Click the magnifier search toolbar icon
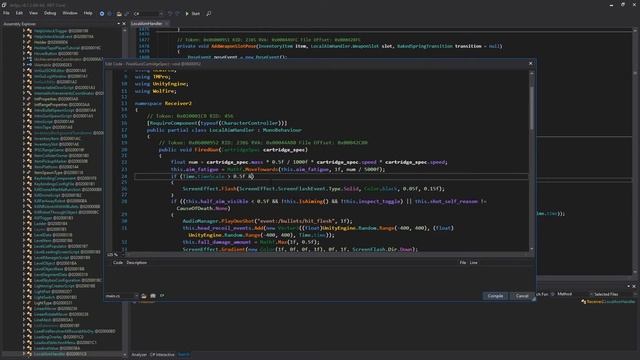 tap(209, 13)
